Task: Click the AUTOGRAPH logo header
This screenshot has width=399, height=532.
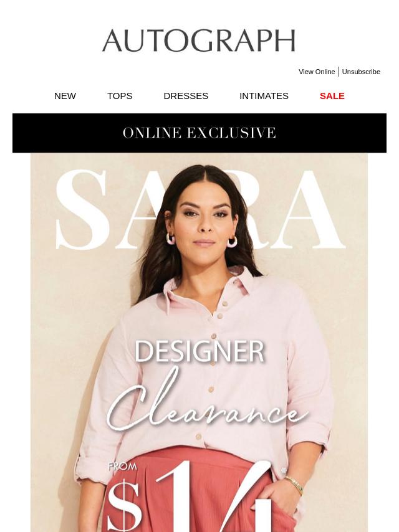Action: tap(199, 40)
